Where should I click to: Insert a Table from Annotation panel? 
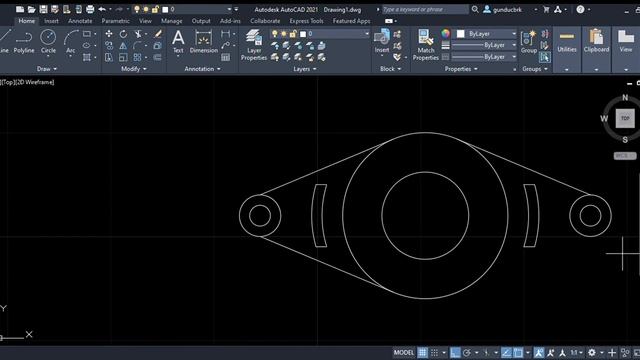pyautogui.click(x=225, y=58)
